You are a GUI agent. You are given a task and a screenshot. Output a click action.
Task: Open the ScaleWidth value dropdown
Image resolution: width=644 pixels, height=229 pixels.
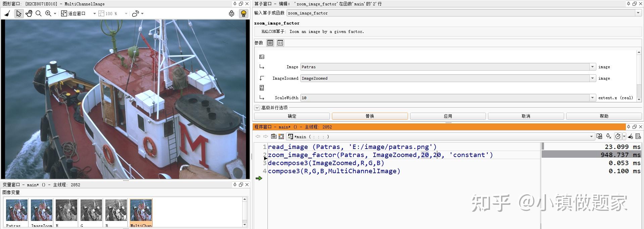(592, 98)
